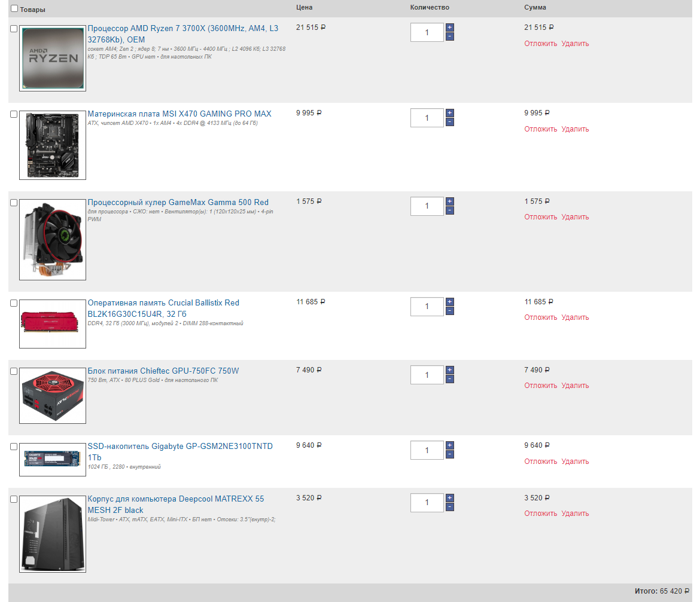Click Отложить for the Deepcool case
The image size is (700, 602).
point(541,514)
